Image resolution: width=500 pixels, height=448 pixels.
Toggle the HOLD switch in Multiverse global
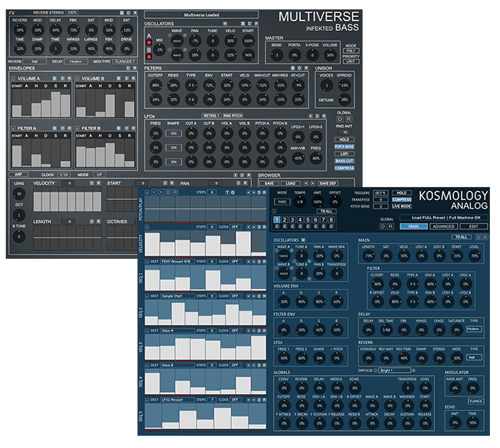344,139
